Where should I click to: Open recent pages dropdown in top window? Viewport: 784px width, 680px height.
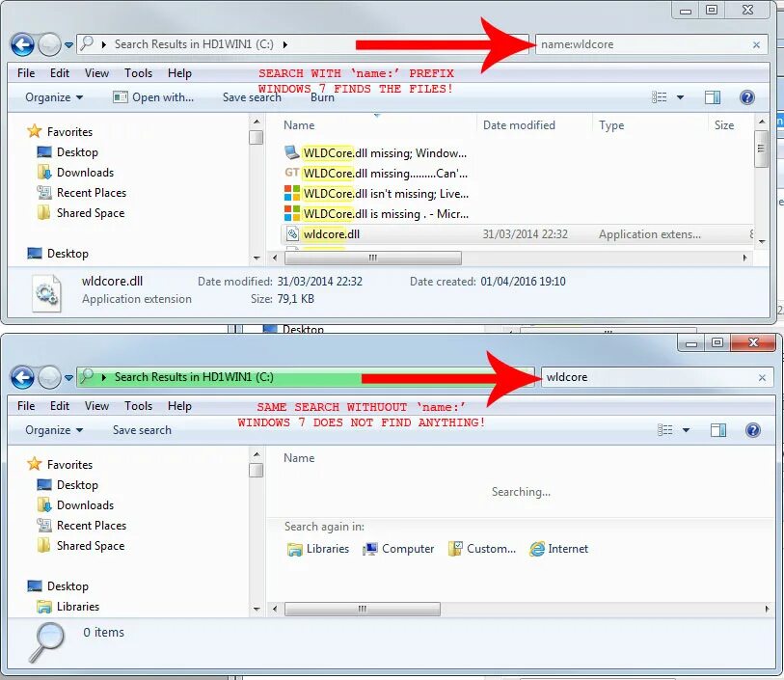click(x=69, y=45)
